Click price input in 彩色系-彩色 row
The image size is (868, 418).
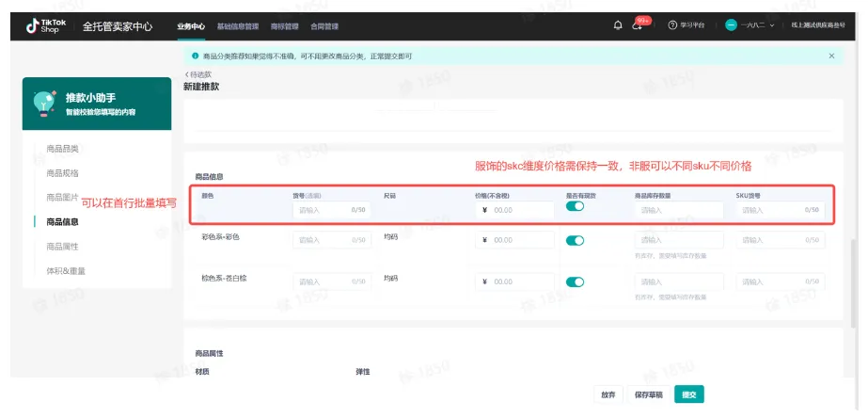[514, 240]
